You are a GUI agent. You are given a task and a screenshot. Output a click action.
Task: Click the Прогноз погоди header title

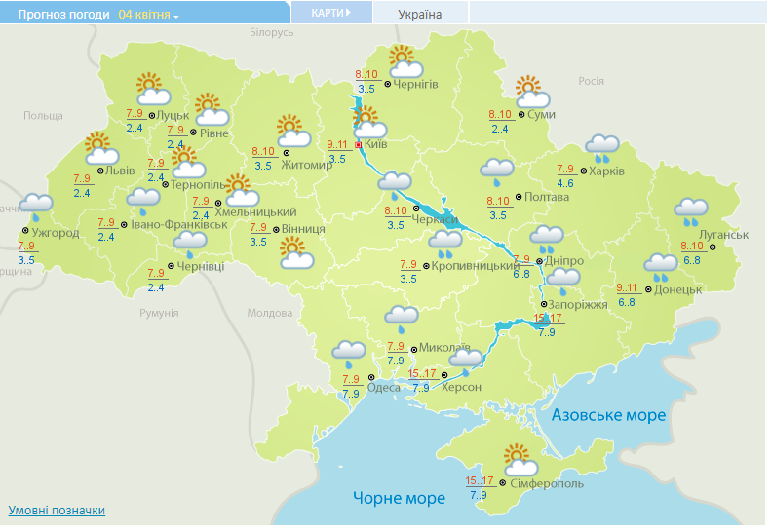coord(55,15)
